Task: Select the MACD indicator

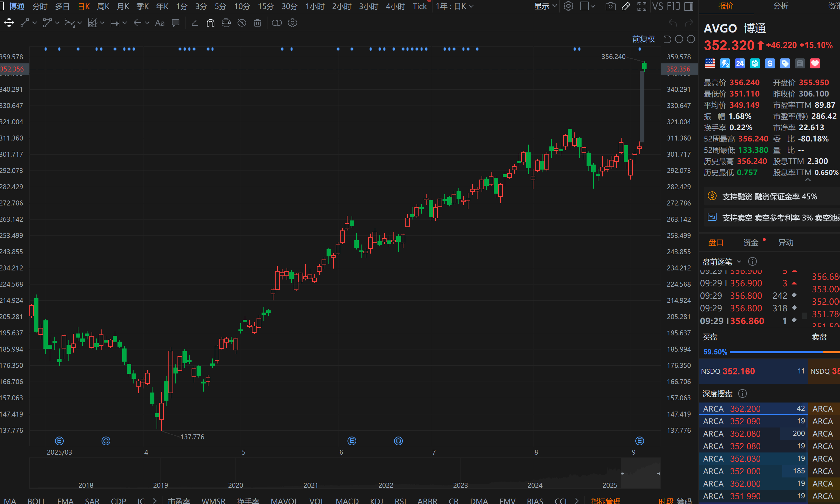Action: 347,501
